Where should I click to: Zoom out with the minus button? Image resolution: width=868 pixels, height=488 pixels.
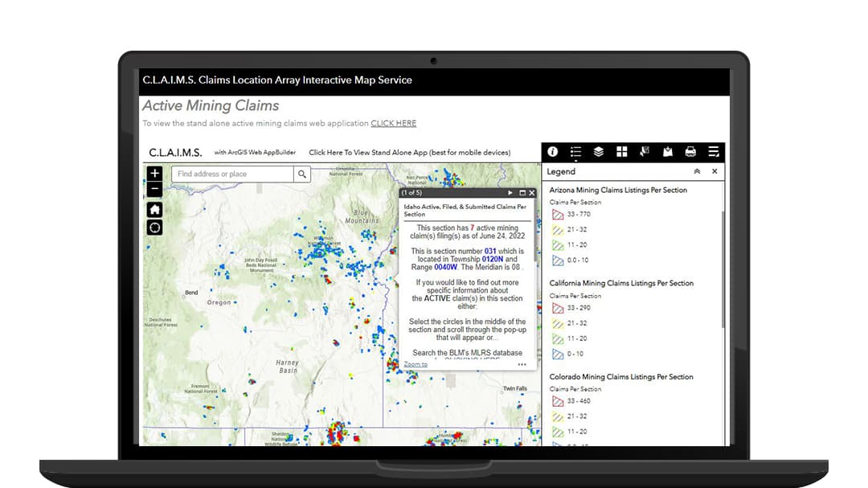click(154, 190)
